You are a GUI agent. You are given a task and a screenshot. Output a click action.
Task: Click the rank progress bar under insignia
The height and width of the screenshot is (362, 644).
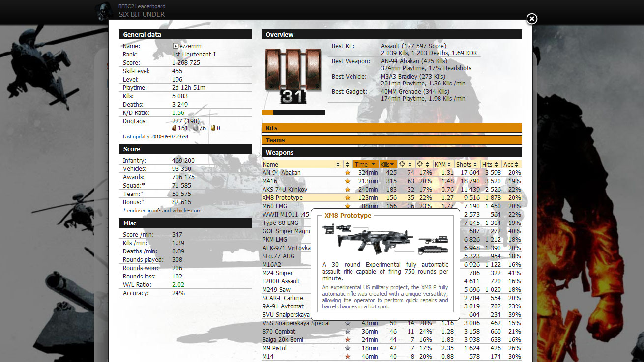[x=293, y=112]
